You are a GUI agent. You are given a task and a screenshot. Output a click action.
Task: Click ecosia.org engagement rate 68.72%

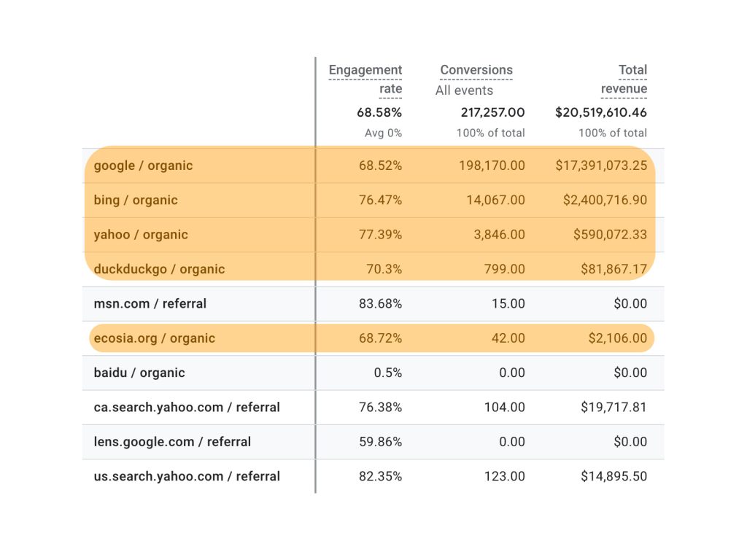(x=380, y=338)
